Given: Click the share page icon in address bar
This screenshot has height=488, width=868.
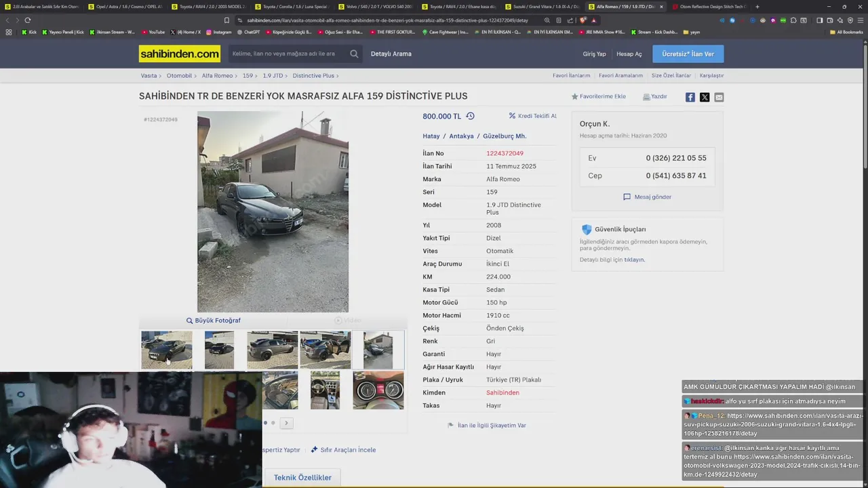Looking at the screenshot, I should (x=570, y=20).
